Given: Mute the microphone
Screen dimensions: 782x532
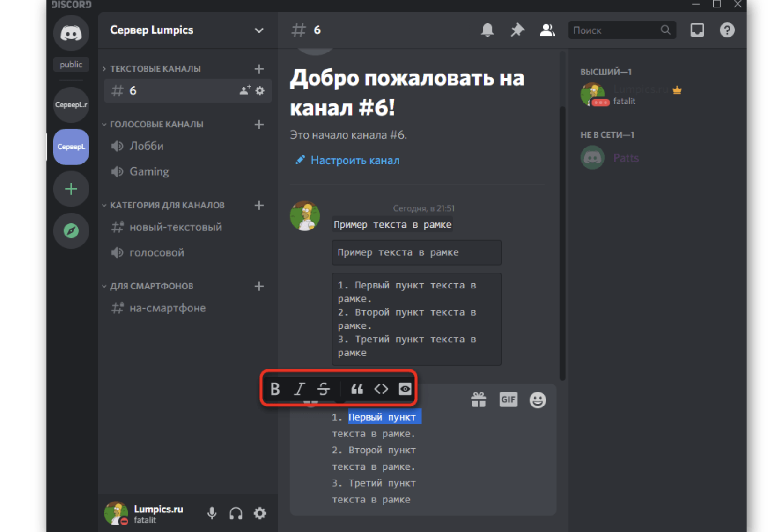Looking at the screenshot, I should [x=212, y=513].
